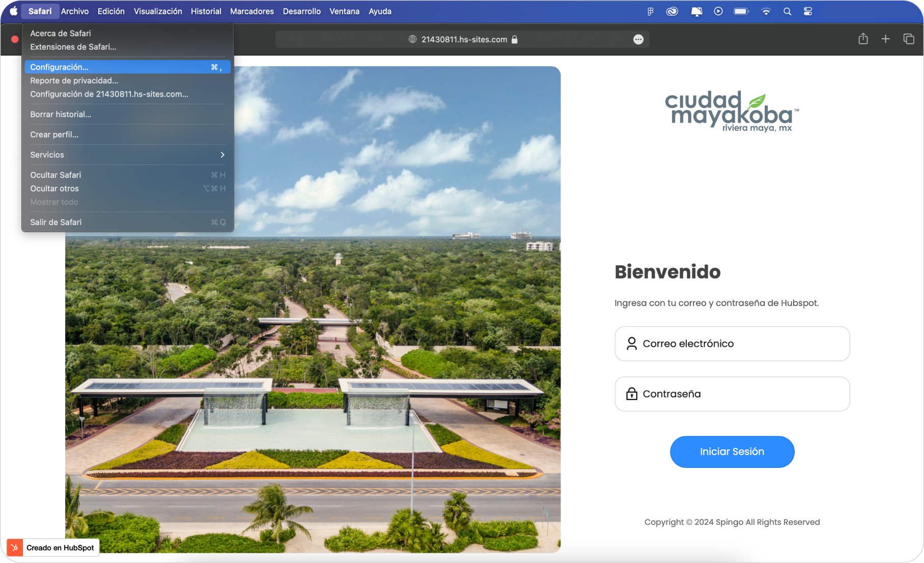This screenshot has height=563, width=924.
Task: Open a new tab with plus icon
Action: 885,39
